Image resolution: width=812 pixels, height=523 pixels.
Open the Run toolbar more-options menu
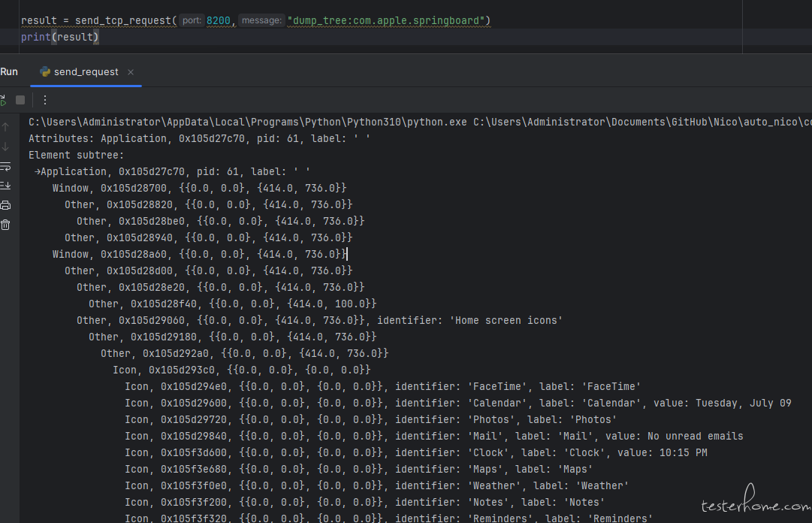pyautogui.click(x=45, y=100)
